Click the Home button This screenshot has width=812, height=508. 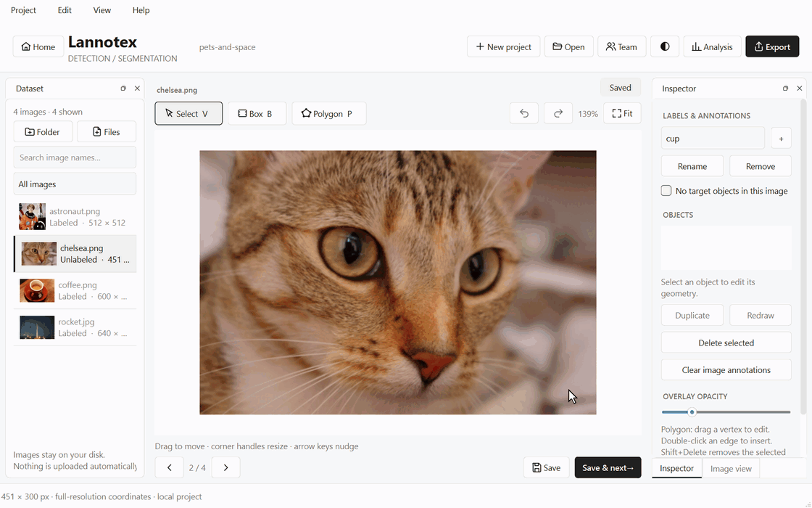(38, 46)
